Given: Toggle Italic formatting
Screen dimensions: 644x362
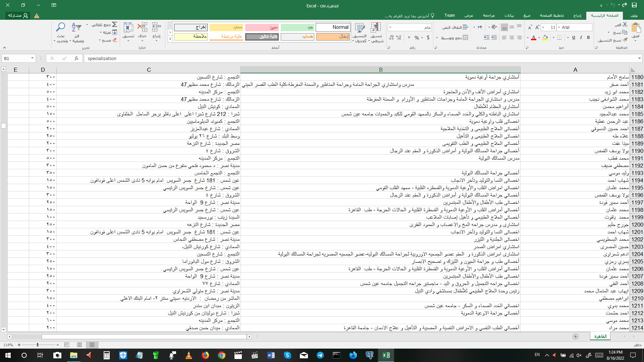Looking at the screenshot, I should point(581,38).
